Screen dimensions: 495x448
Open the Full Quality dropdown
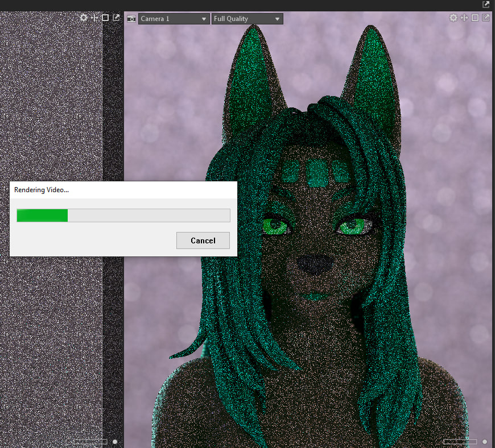[247, 19]
